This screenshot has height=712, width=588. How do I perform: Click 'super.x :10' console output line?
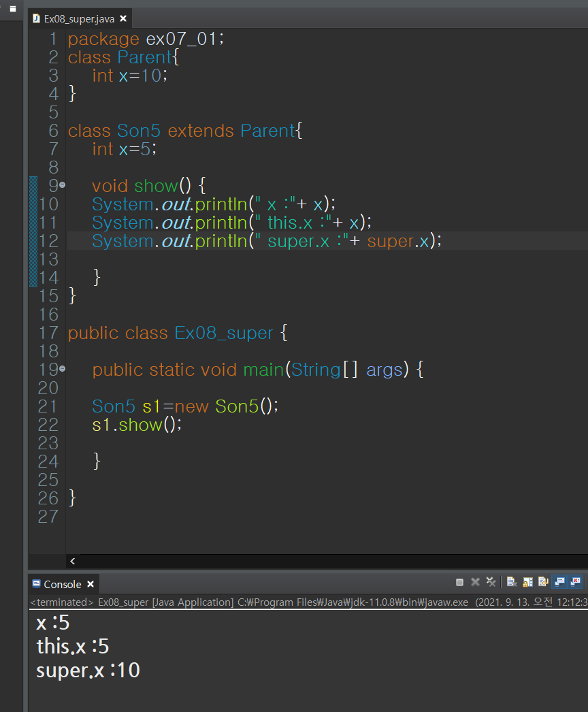88,670
